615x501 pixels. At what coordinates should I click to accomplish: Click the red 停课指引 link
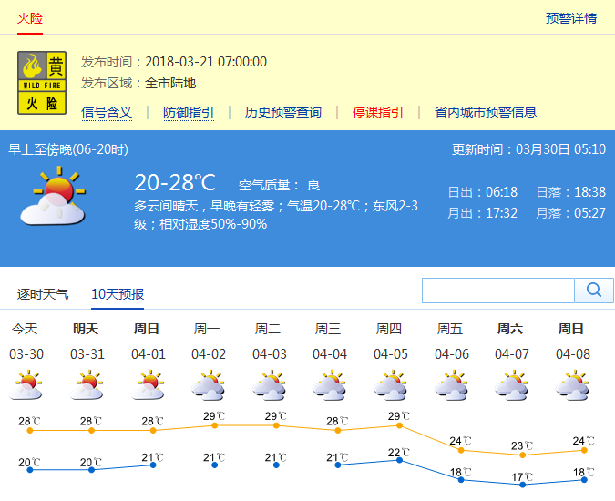(377, 112)
